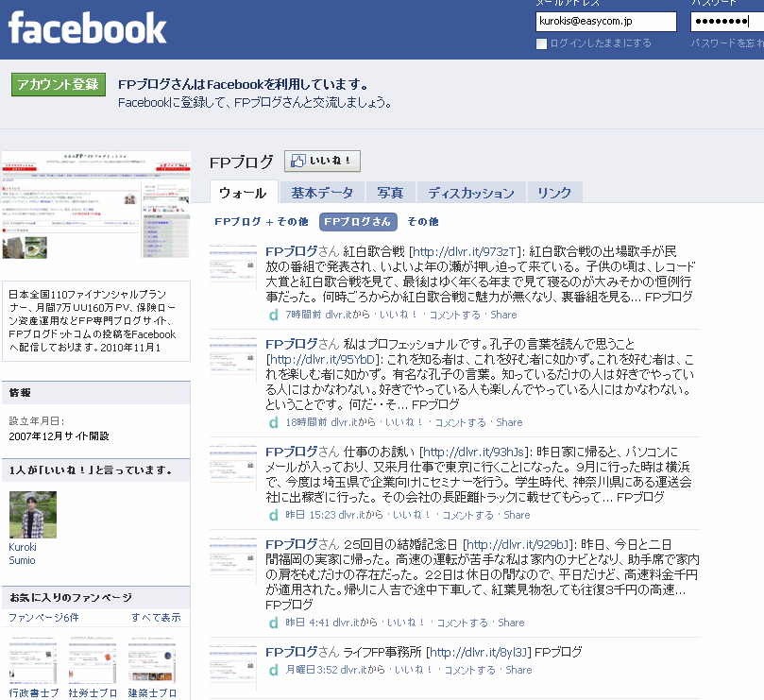The height and width of the screenshot is (700, 764).
Task: Click the email address input field
Action: click(x=606, y=22)
